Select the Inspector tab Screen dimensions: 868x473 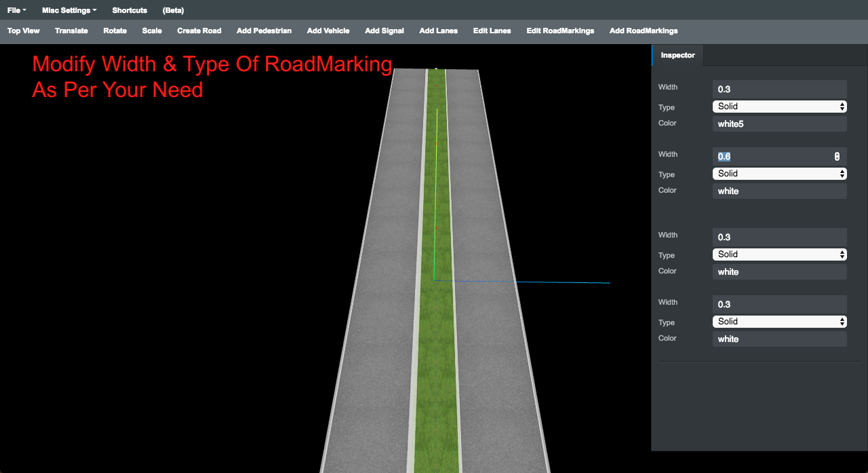pyautogui.click(x=678, y=55)
